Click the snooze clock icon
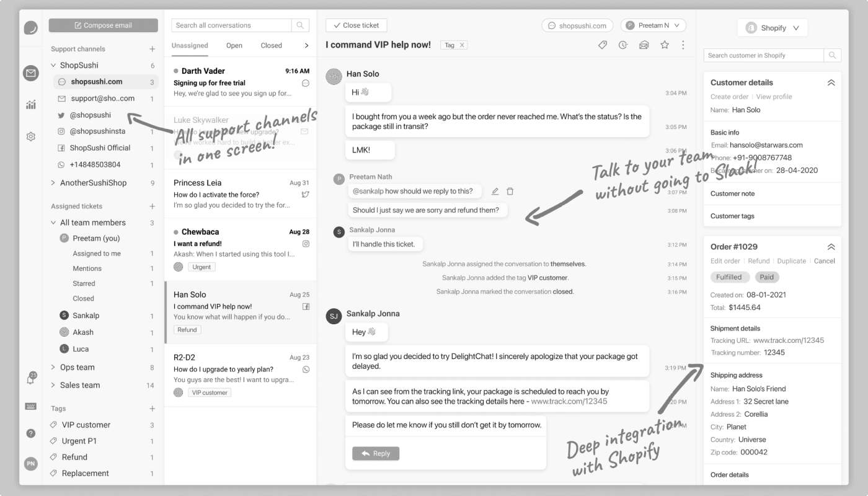This screenshot has height=496, width=868. coord(622,45)
